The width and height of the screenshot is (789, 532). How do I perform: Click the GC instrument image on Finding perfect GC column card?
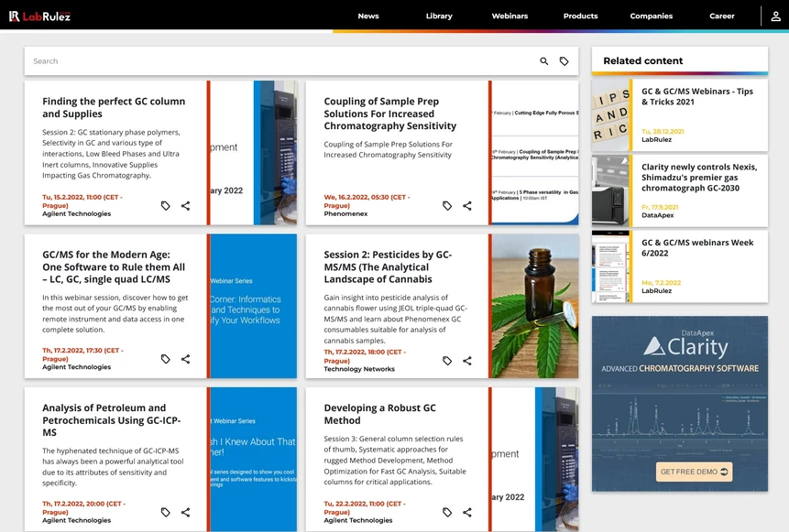(253, 152)
